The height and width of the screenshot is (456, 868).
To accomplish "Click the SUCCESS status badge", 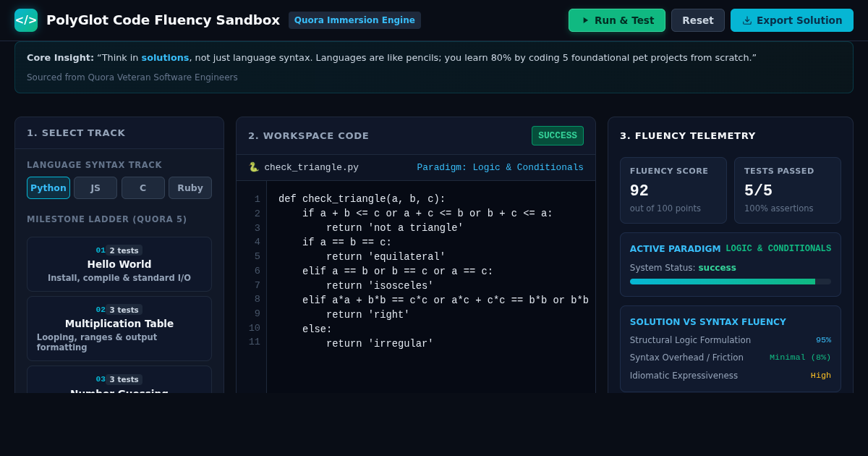I will (558, 135).
